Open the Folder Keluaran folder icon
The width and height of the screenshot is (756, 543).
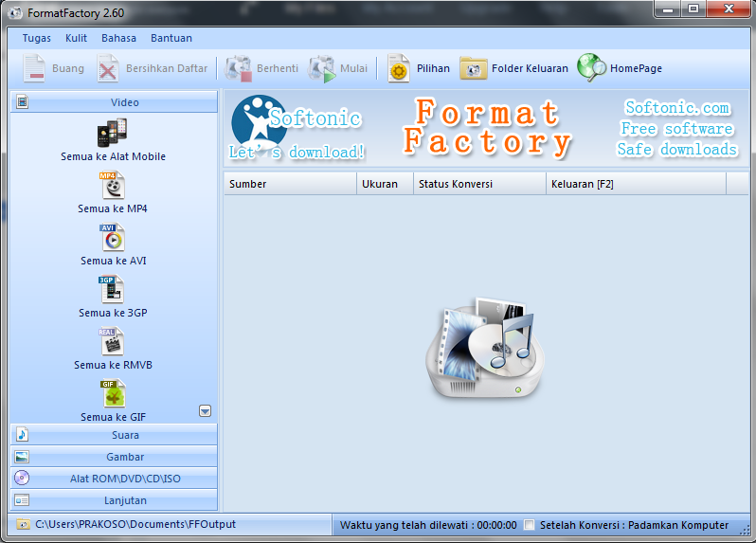tap(473, 68)
